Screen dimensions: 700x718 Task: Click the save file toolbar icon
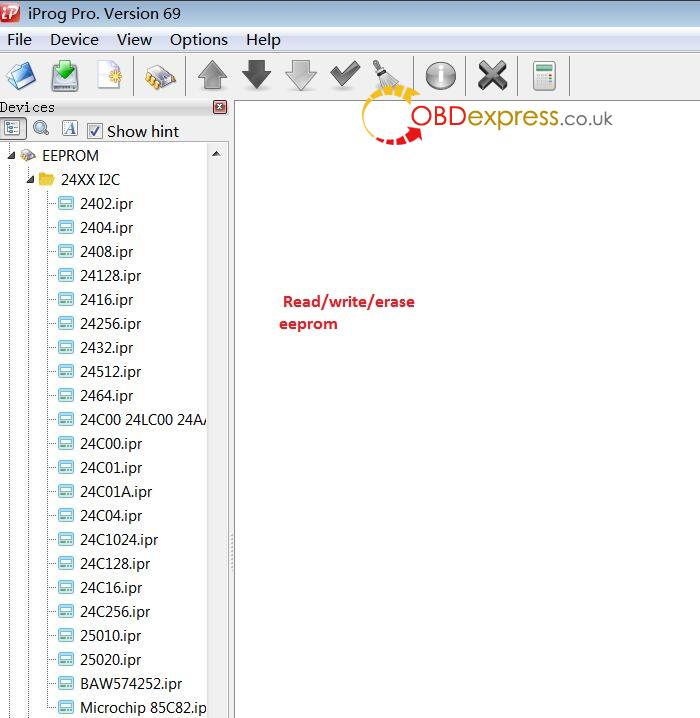[65, 76]
